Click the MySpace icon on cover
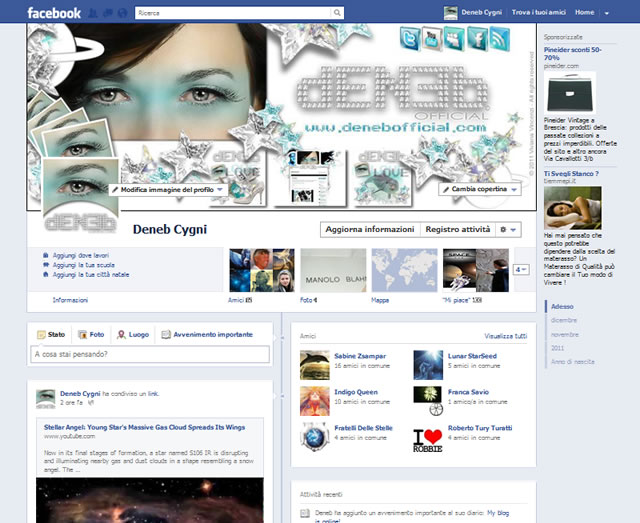Image resolution: width=640 pixels, height=523 pixels. coord(454,39)
